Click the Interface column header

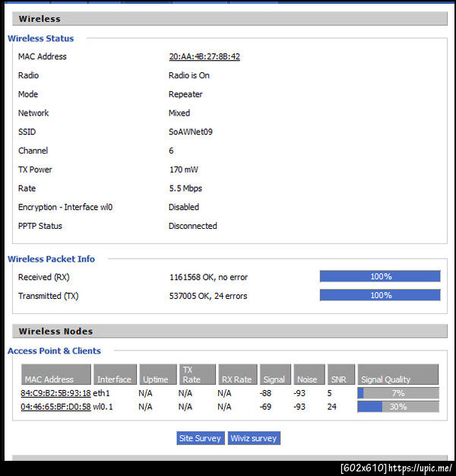coord(115,375)
